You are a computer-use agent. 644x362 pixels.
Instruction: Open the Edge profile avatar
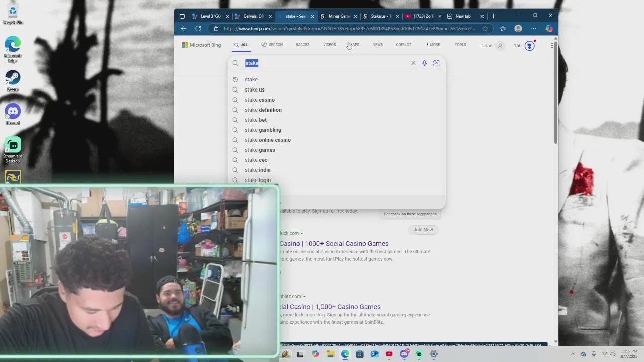pyautogui.click(x=518, y=29)
